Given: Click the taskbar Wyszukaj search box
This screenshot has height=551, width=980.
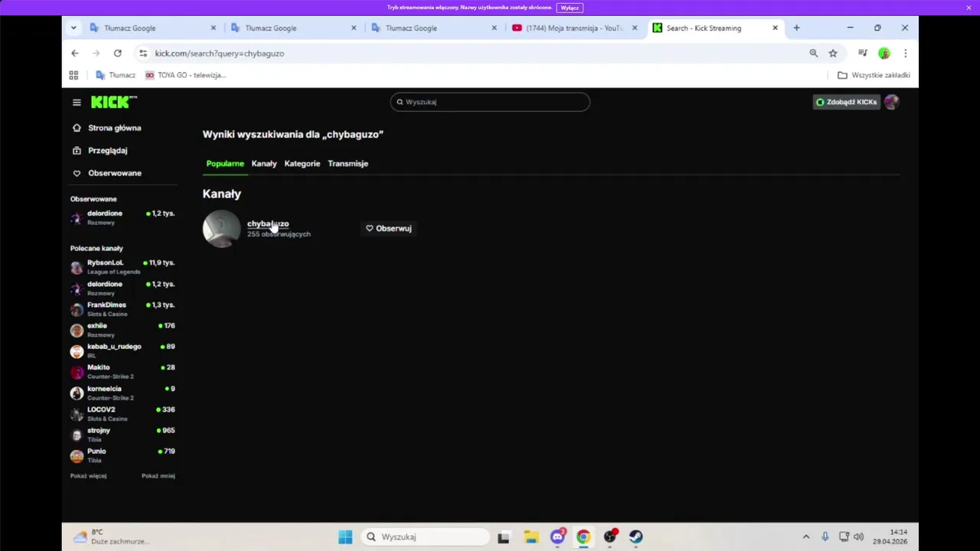Looking at the screenshot, I should coord(424,536).
